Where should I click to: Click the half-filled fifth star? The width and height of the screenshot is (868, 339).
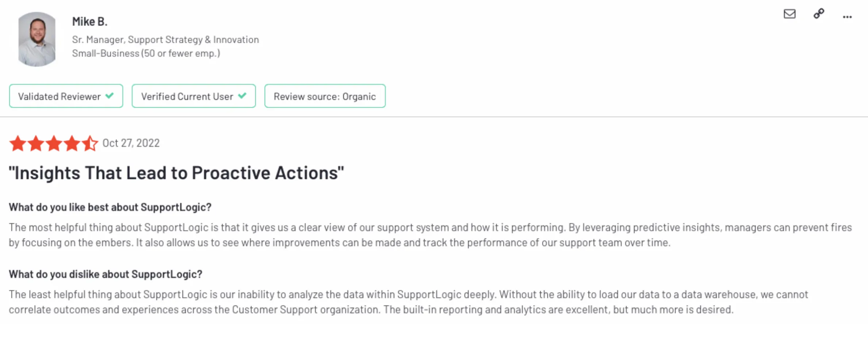[x=89, y=143]
